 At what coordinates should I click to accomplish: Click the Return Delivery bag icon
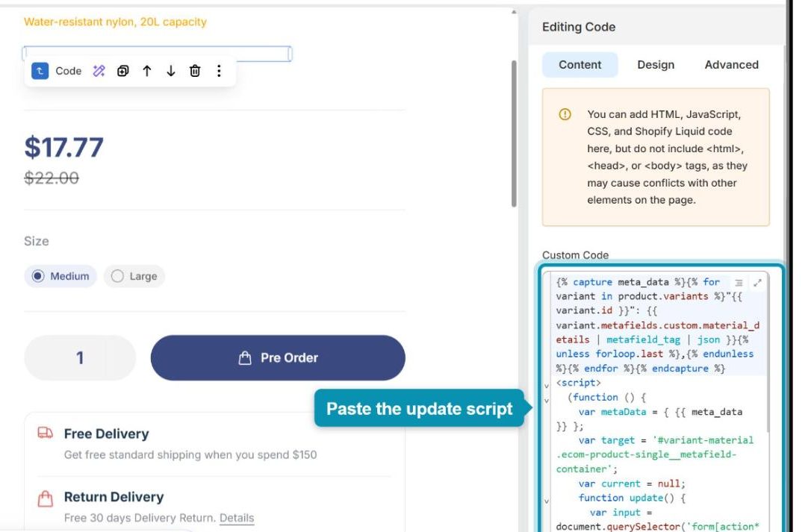tap(46, 498)
